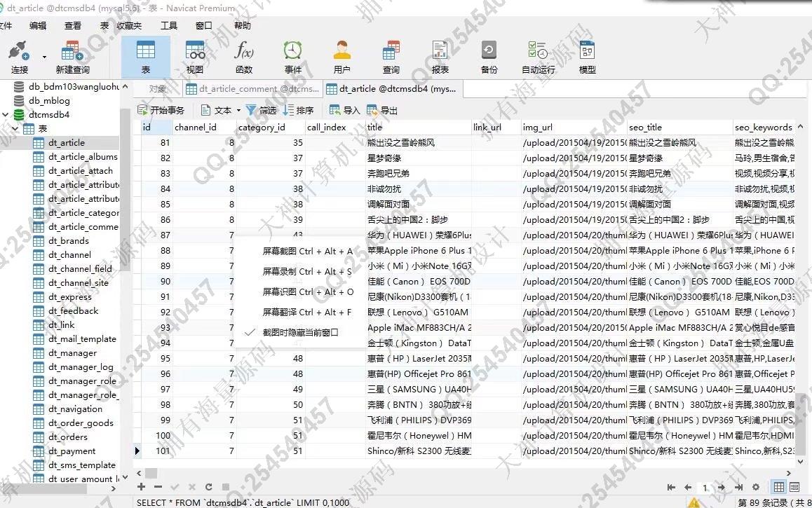812x508 pixels.
Task: Switch to grid view at bottom right
Action: pyautogui.click(x=778, y=487)
